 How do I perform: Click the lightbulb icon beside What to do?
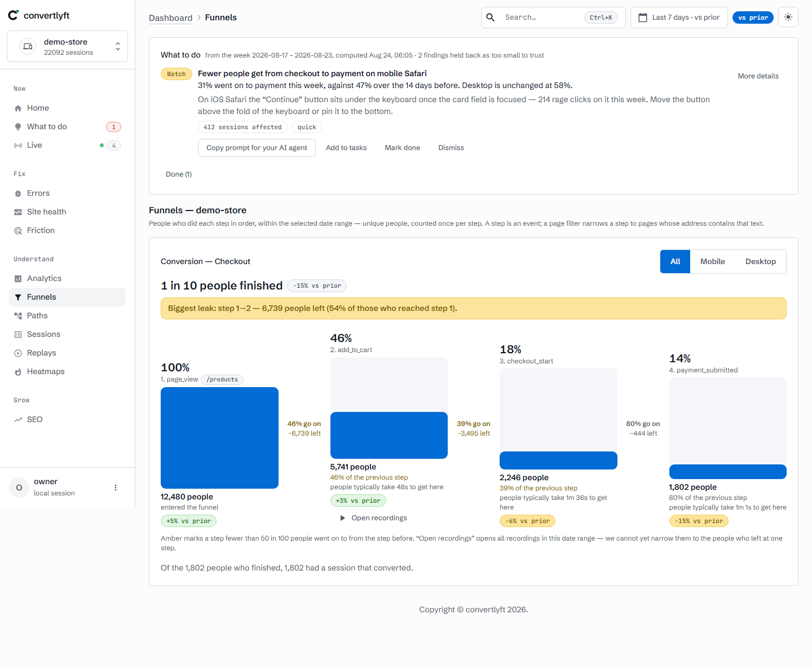[x=18, y=127]
